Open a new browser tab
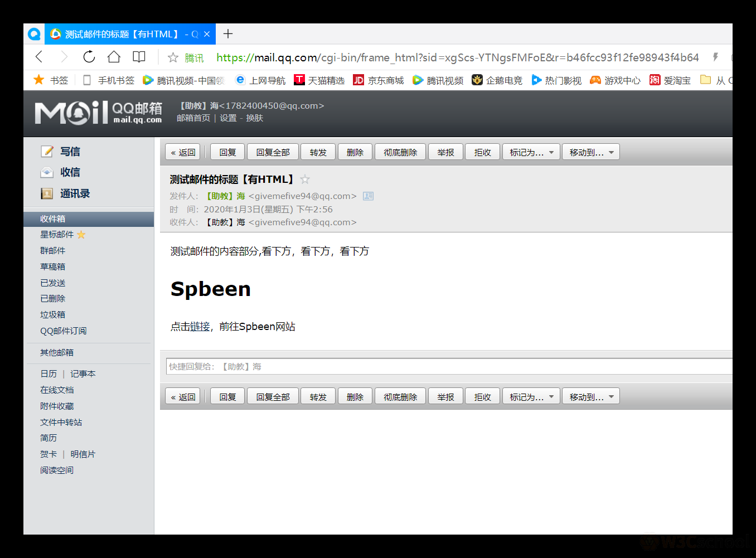The height and width of the screenshot is (558, 756). click(228, 34)
